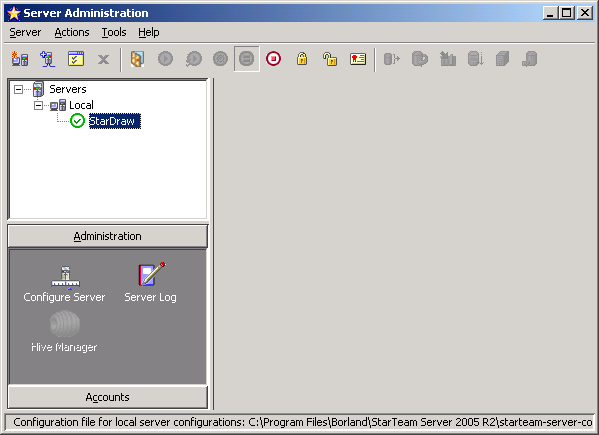Click the grayed arrow-into-building toolbar icon
This screenshot has height=435, width=599.
tap(448, 59)
